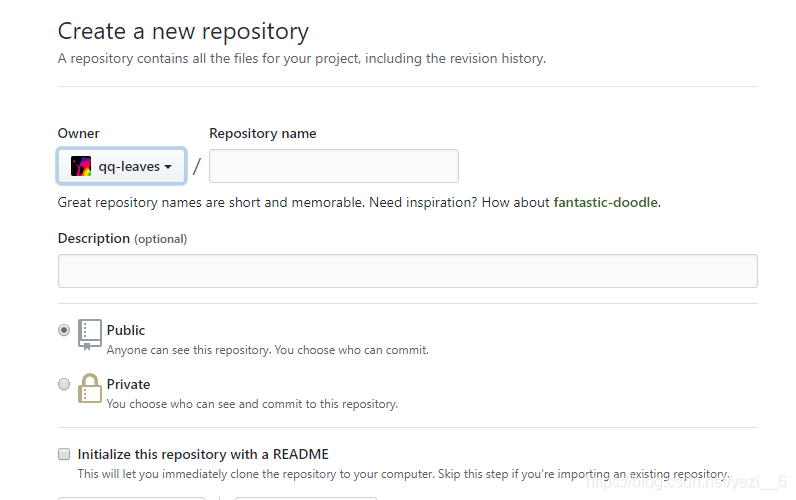Click the 'You choose who can see' description

click(x=252, y=404)
